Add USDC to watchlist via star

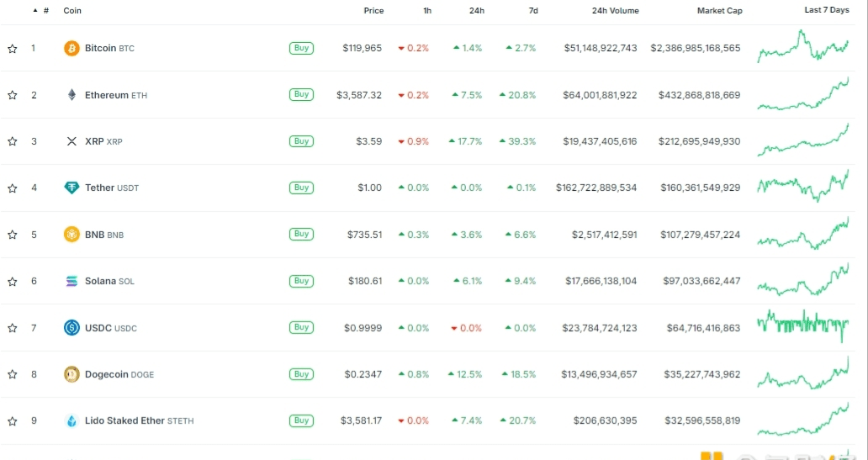12,328
